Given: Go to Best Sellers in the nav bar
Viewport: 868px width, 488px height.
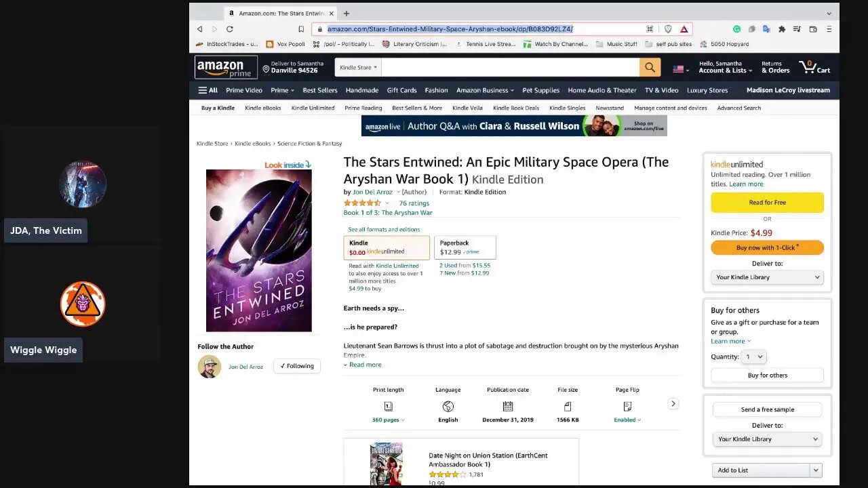Looking at the screenshot, I should click(320, 90).
